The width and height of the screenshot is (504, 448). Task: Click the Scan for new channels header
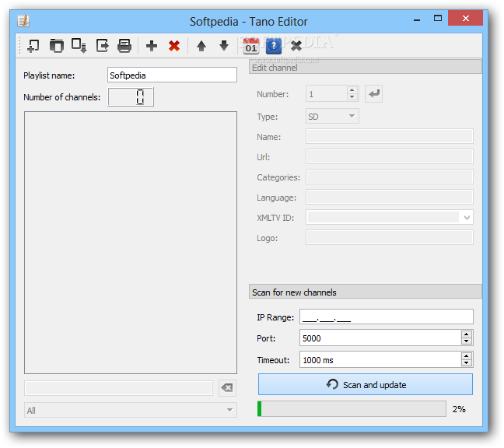click(x=366, y=292)
